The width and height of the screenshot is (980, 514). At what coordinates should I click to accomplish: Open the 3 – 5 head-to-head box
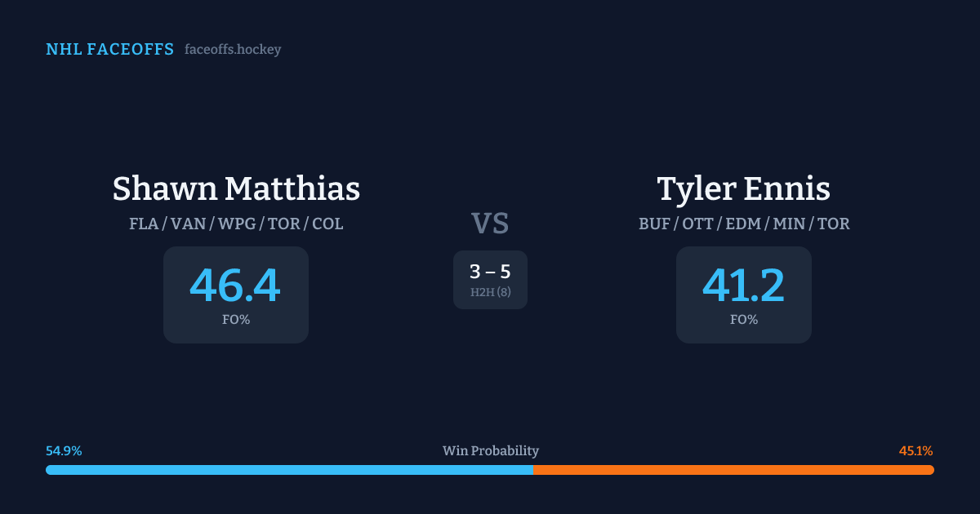click(490, 279)
